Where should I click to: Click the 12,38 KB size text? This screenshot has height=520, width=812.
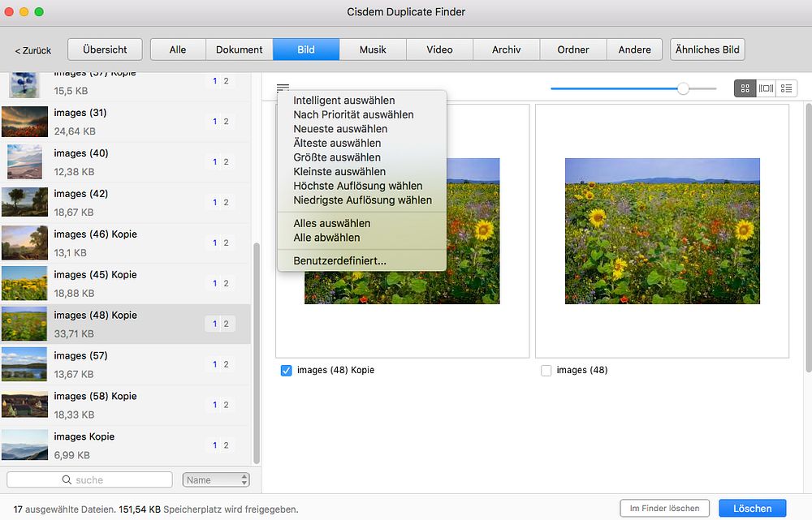coord(74,172)
